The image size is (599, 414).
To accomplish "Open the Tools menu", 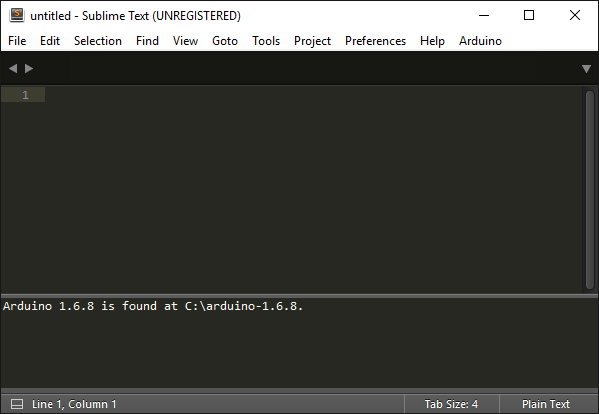I will [x=266, y=41].
